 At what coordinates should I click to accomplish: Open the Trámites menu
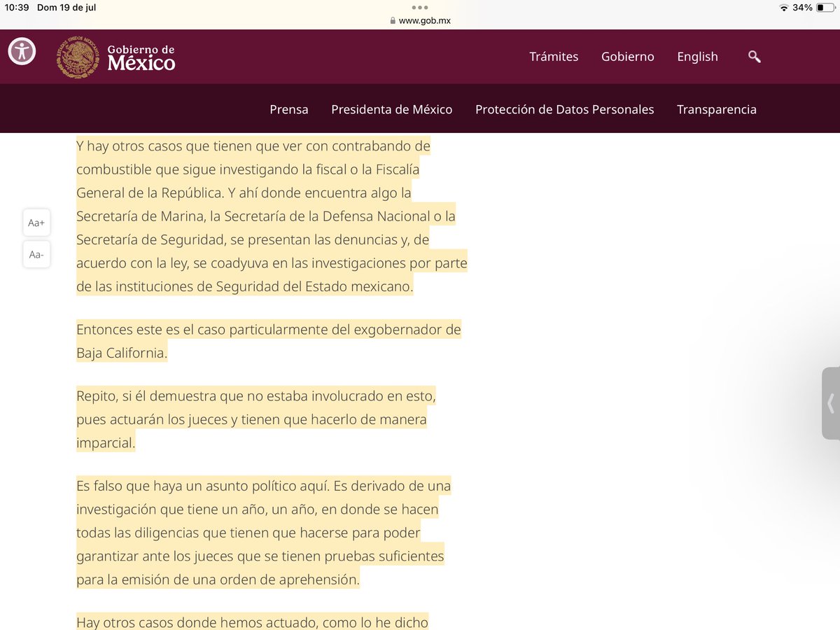[x=554, y=57]
